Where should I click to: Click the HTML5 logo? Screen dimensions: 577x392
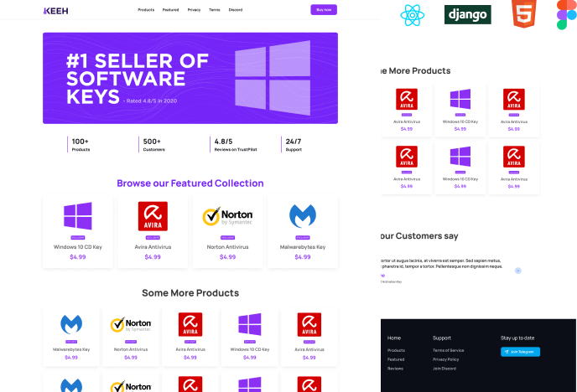pyautogui.click(x=523, y=13)
